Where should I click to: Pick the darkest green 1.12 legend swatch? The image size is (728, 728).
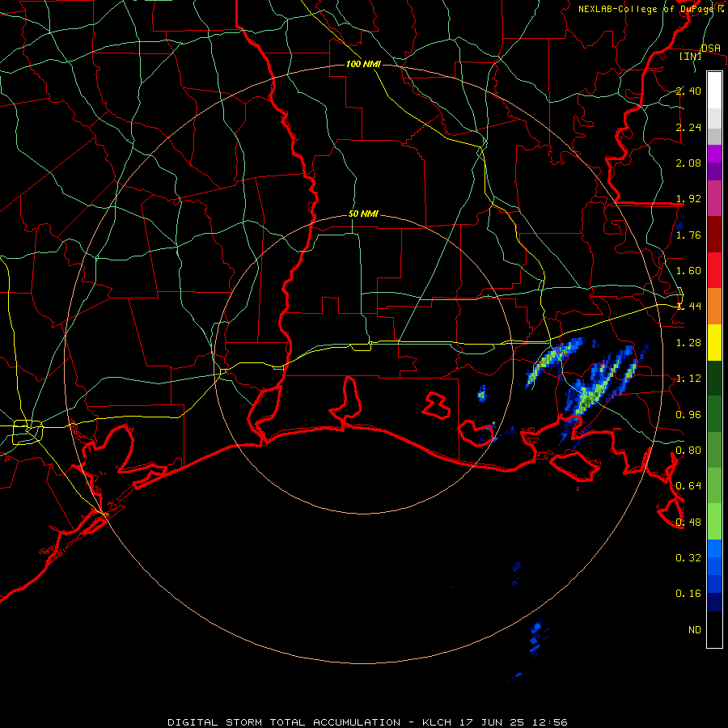point(714,378)
